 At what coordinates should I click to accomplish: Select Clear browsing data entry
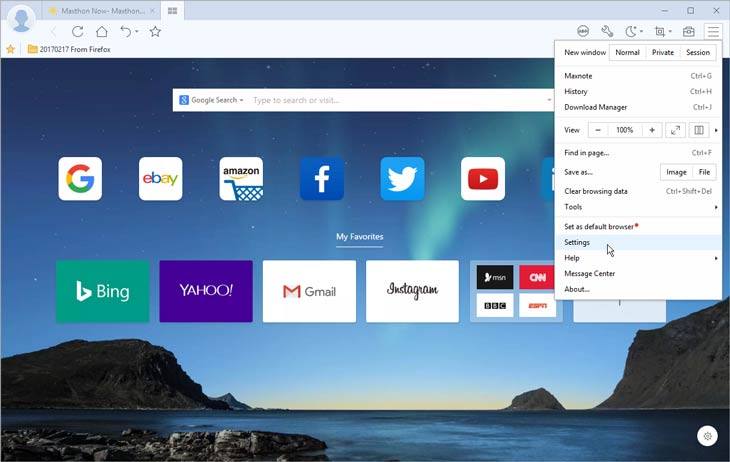638,191
